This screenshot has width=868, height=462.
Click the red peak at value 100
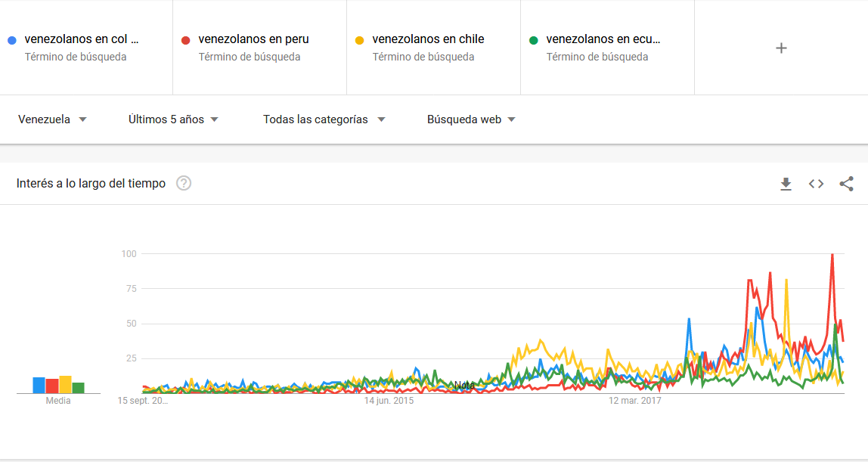pos(832,255)
